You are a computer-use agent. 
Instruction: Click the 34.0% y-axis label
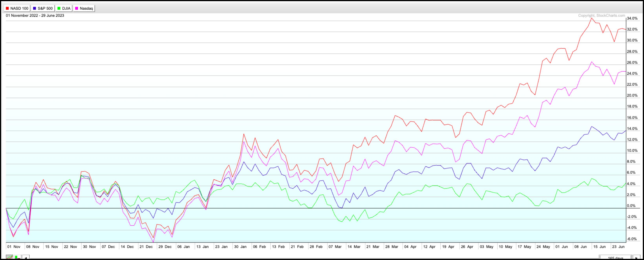click(x=632, y=18)
